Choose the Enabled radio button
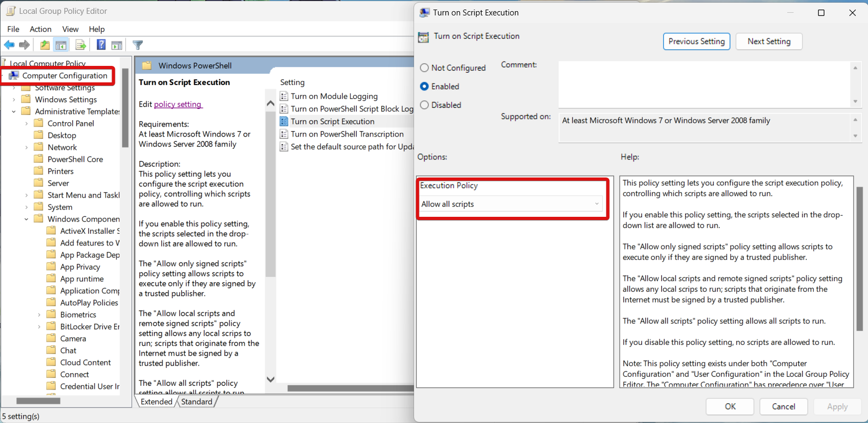868x423 pixels. coord(424,87)
